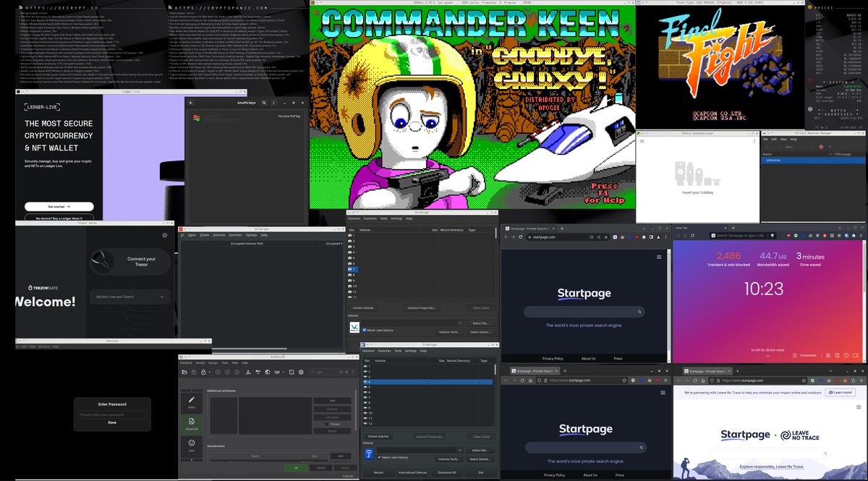Select the Icon smiley section in KeePassXC sidebar
868x481 pixels.
(192, 446)
